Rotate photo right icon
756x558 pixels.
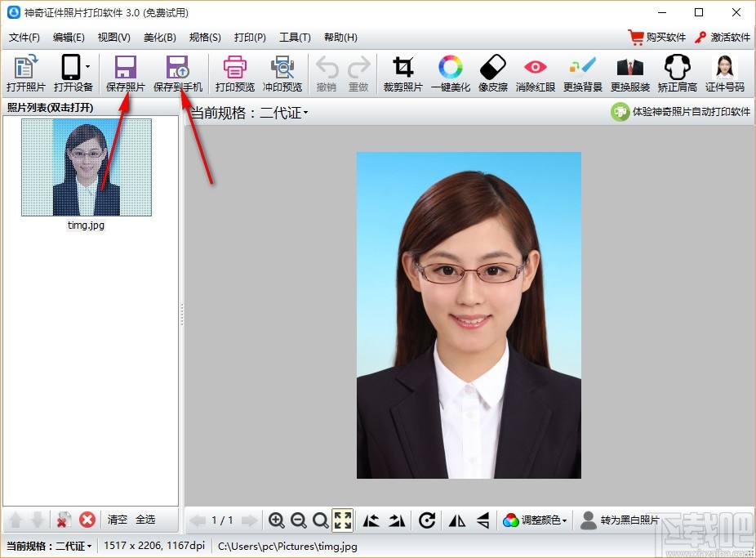pos(397,520)
